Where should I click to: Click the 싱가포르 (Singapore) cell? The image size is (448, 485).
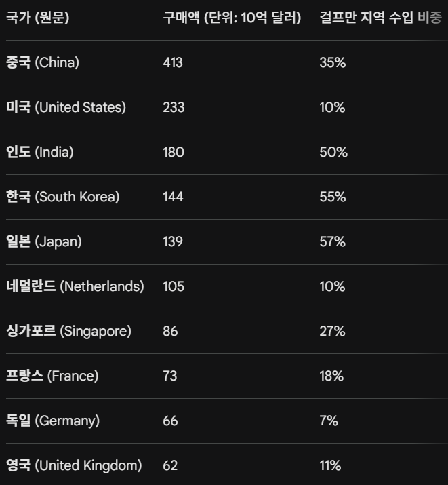pyautogui.click(x=68, y=331)
